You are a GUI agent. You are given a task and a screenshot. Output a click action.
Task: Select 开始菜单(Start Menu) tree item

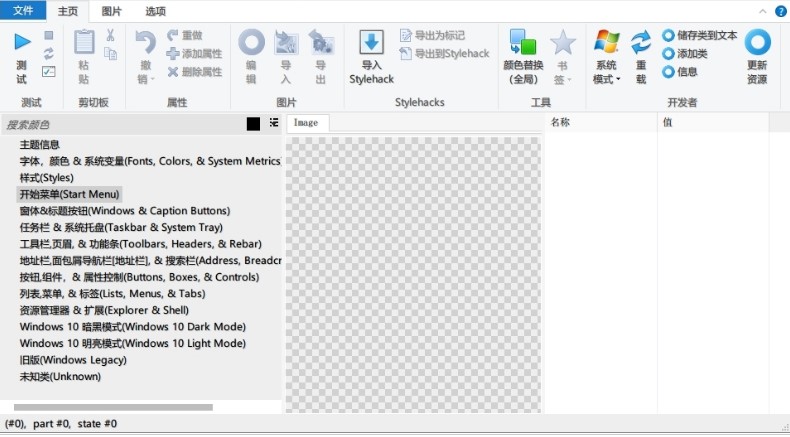pyautogui.click(x=70, y=195)
